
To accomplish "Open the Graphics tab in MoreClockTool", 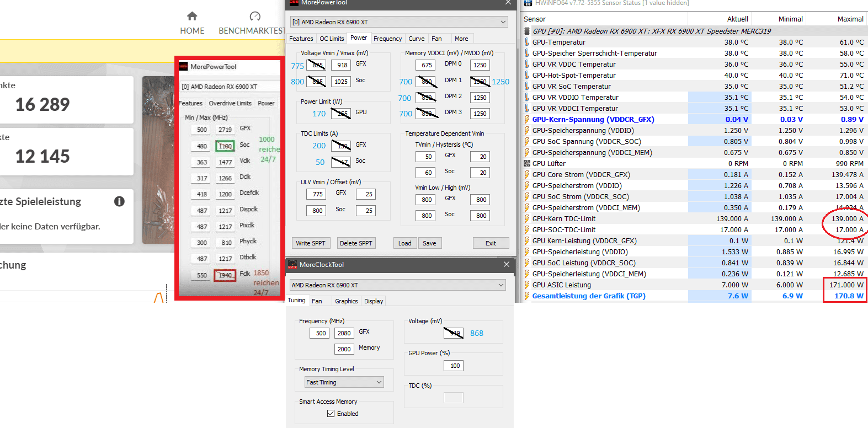I will coord(346,301).
